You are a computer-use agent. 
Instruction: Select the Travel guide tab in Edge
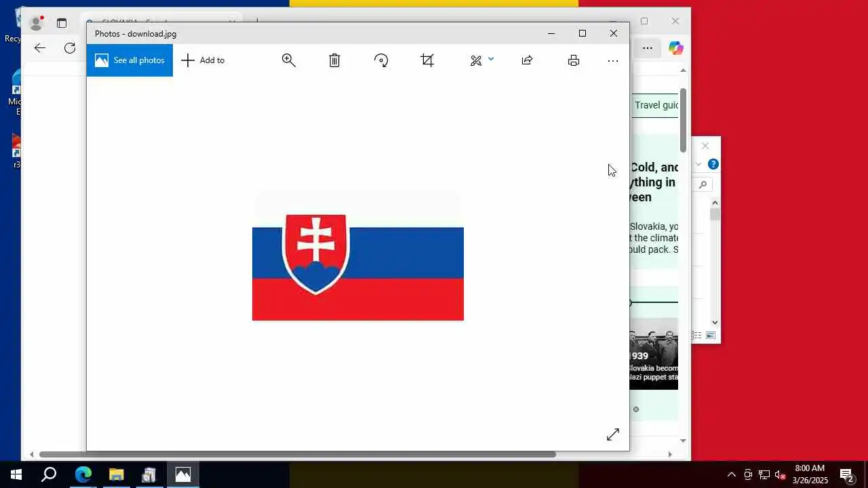click(x=656, y=105)
